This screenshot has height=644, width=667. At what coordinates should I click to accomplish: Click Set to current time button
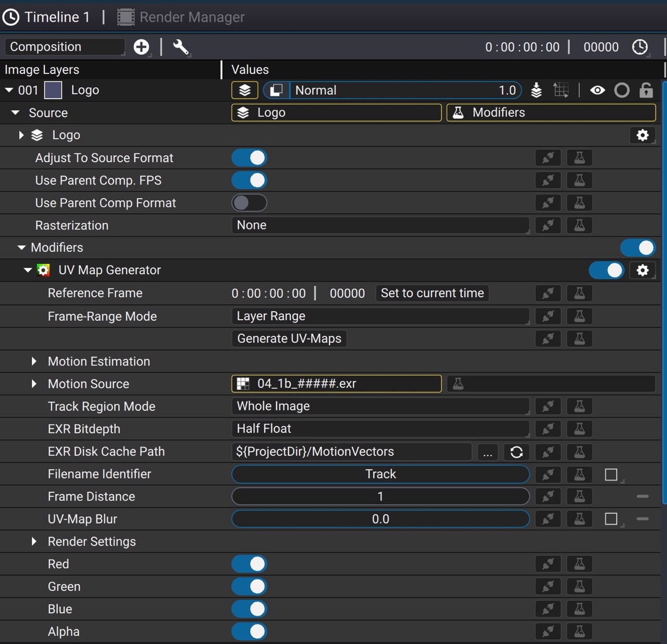point(433,293)
